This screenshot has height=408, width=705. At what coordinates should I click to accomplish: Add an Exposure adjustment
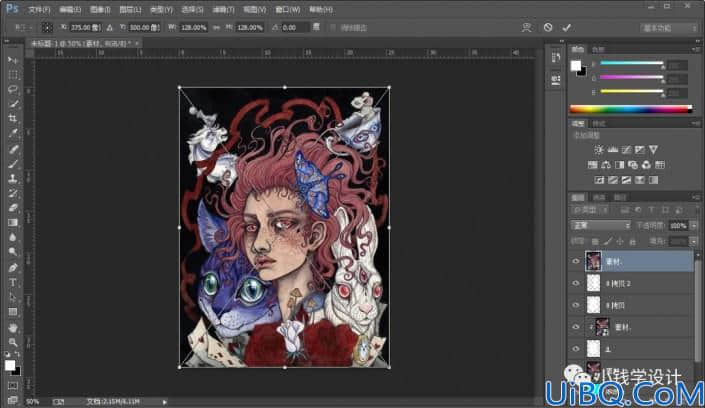639,150
